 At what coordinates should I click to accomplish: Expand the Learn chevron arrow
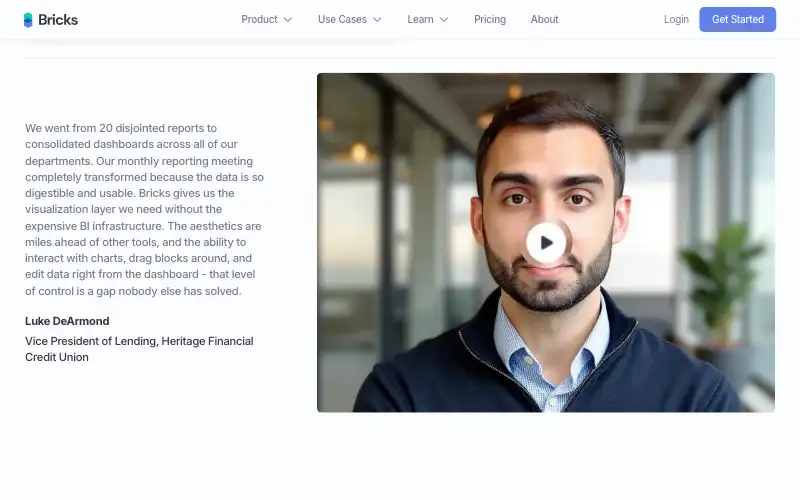(444, 20)
